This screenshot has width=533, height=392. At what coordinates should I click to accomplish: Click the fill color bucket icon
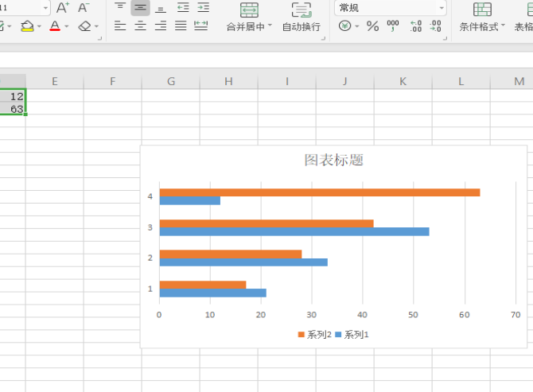(27, 25)
